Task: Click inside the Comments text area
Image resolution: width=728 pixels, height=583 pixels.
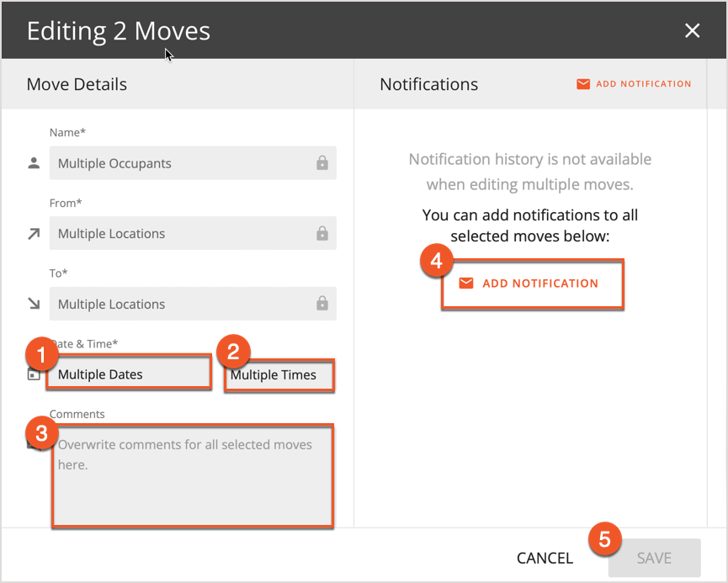Action: [192, 475]
